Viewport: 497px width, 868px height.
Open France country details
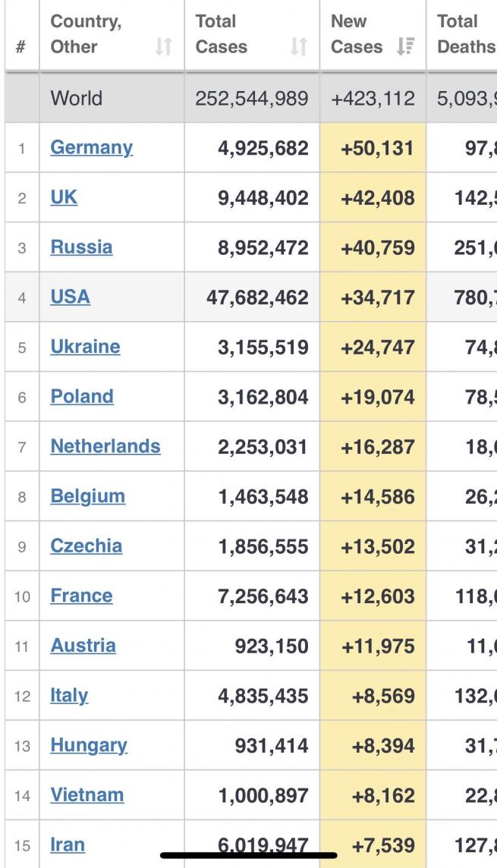(x=81, y=596)
